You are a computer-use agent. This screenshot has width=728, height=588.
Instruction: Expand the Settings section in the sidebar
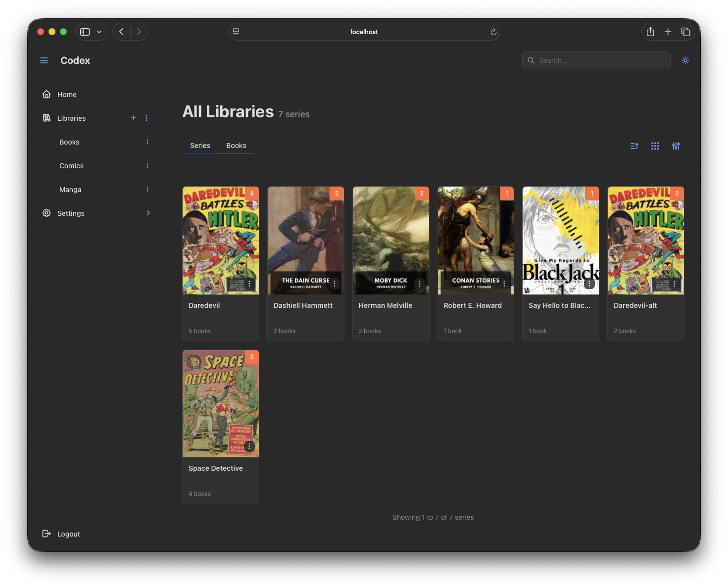(x=148, y=213)
